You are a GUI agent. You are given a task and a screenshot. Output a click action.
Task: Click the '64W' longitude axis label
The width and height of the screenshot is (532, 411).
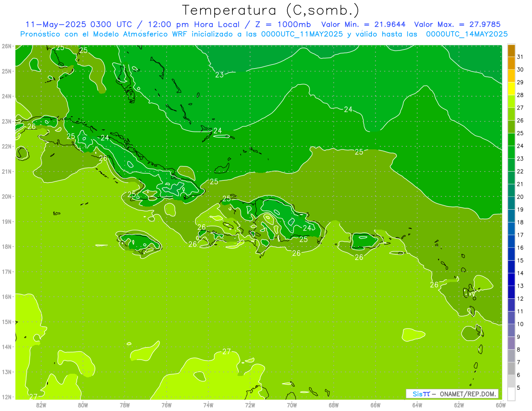(417, 405)
